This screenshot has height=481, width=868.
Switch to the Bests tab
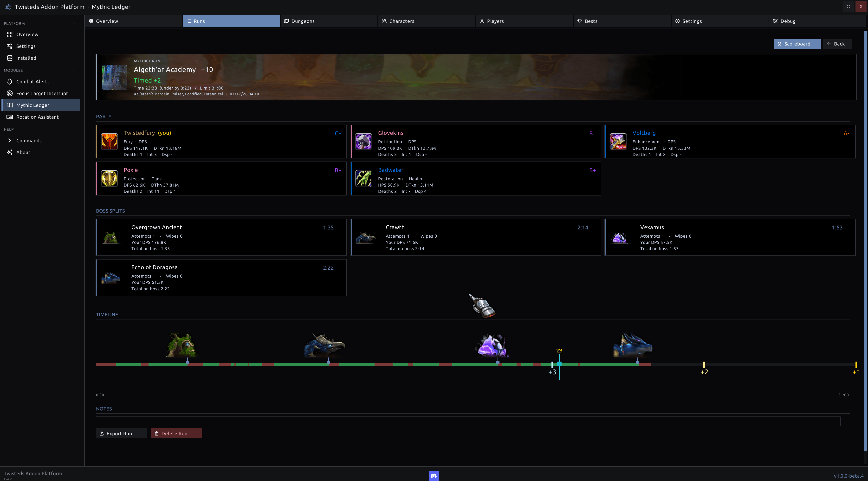[x=622, y=21]
